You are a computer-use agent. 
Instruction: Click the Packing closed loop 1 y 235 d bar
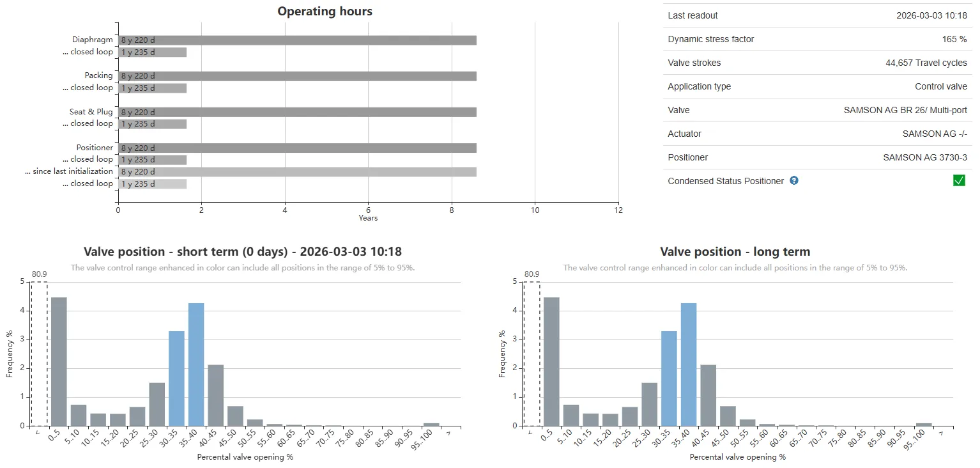point(152,88)
